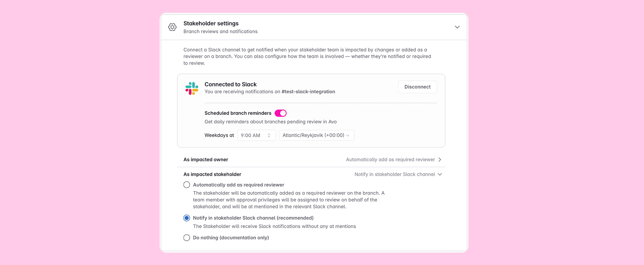Click the down chevron next to Notify in stakeholder Slack channel
The width and height of the screenshot is (644, 265).
(439, 174)
